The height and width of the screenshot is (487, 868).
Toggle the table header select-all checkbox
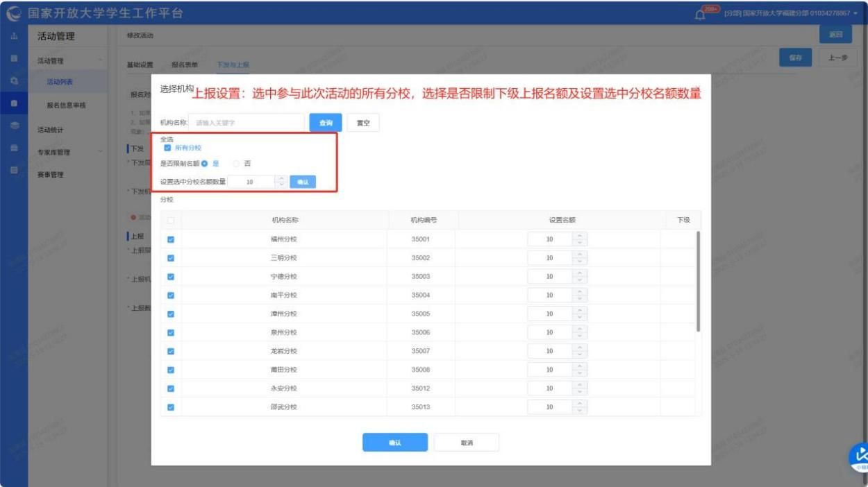point(171,220)
